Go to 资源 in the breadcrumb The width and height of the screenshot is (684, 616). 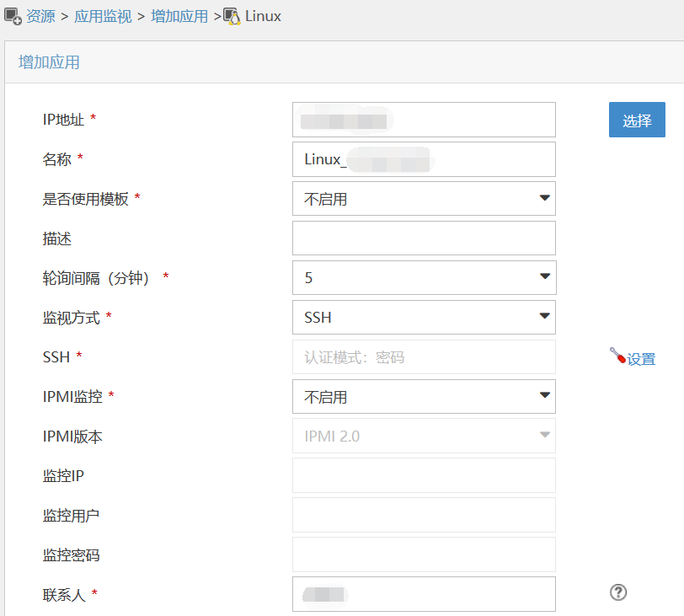[x=40, y=17]
